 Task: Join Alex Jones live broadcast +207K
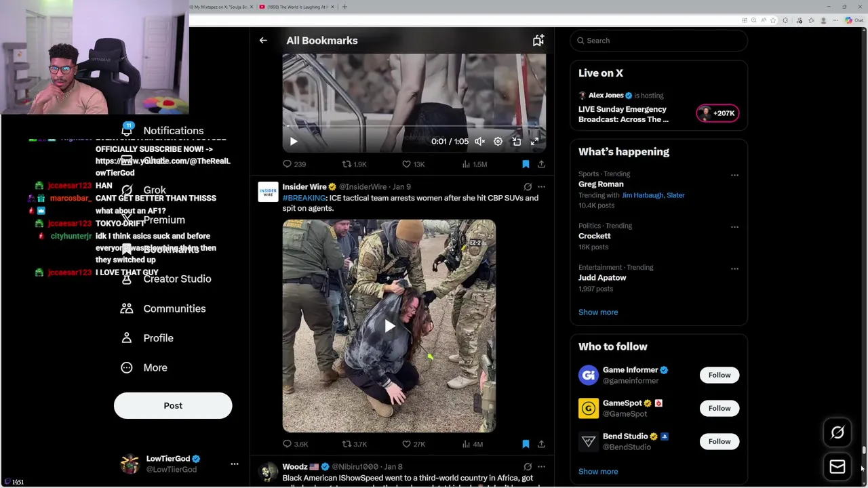[717, 113]
